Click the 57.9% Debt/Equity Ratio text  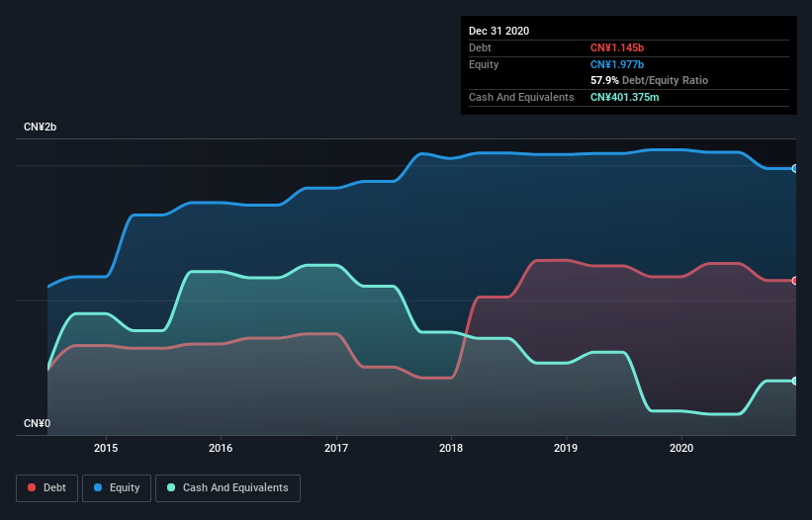click(649, 81)
